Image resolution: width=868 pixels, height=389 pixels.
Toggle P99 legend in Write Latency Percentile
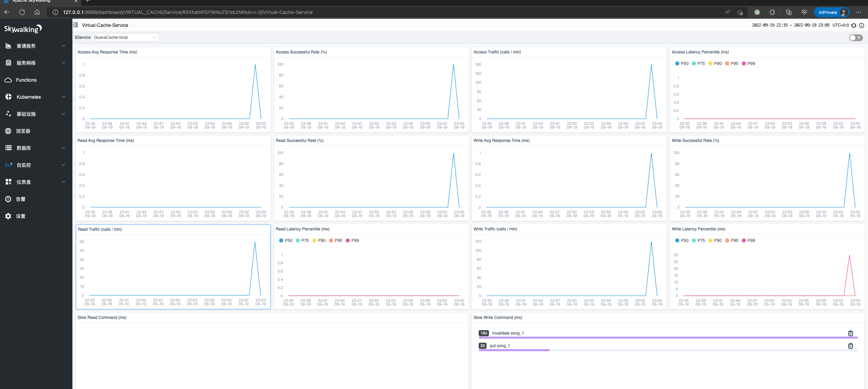pos(748,241)
